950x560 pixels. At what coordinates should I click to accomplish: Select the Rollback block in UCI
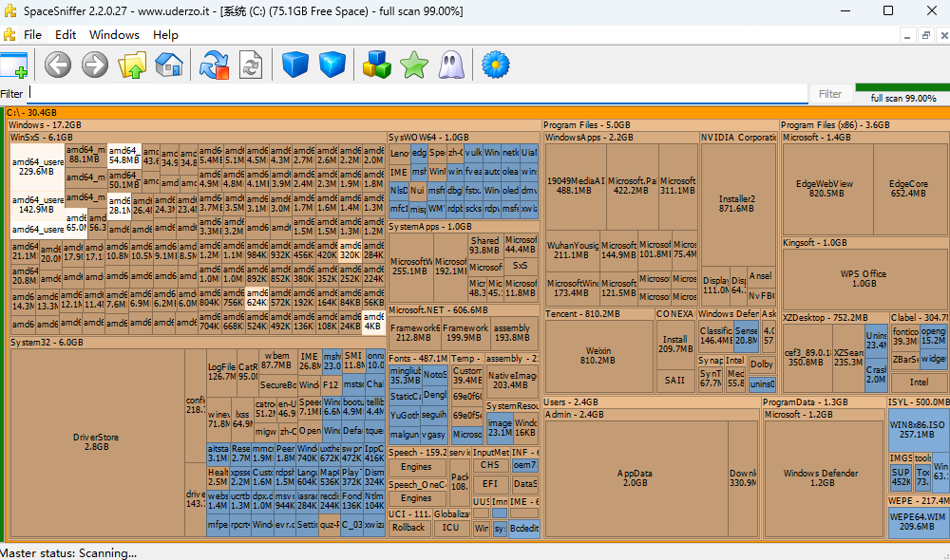click(x=408, y=528)
